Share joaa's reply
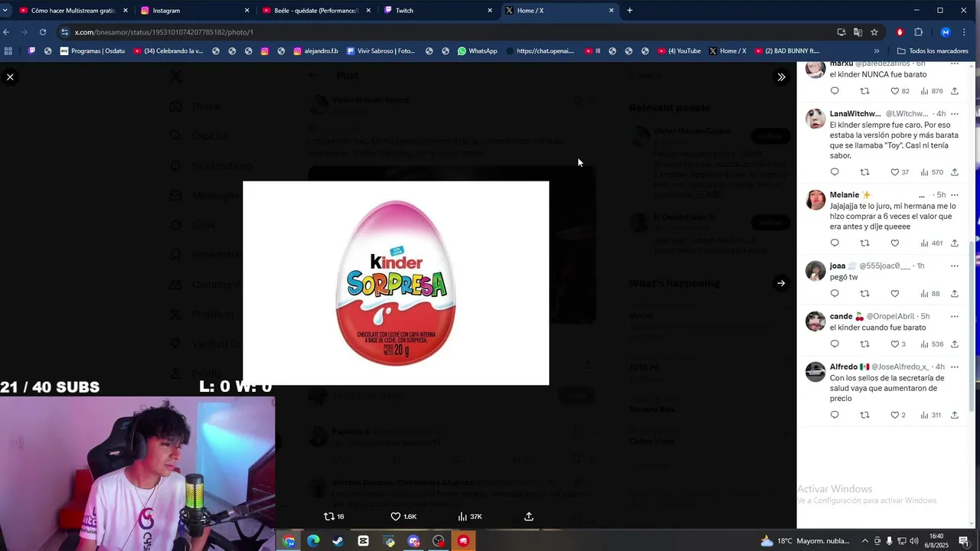 [955, 294]
